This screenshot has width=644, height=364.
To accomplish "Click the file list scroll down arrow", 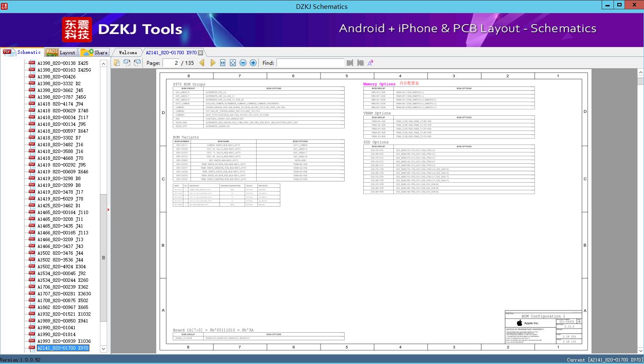I will tap(103, 349).
